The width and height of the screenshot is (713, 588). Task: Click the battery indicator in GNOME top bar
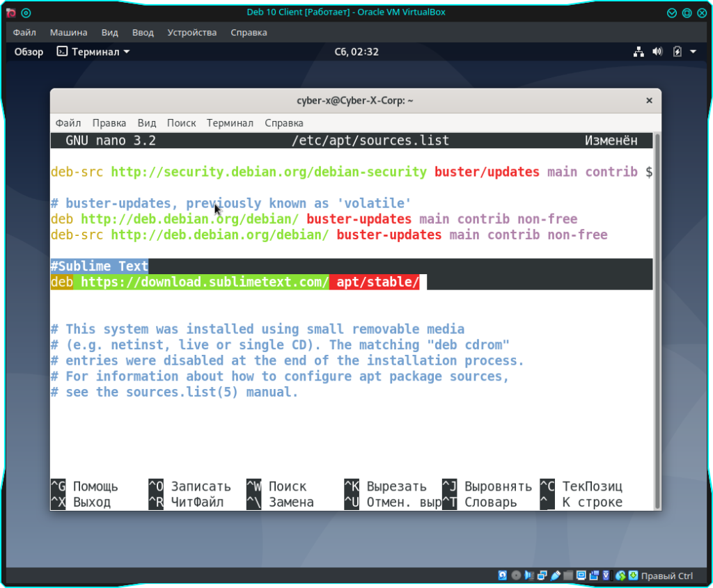click(677, 51)
